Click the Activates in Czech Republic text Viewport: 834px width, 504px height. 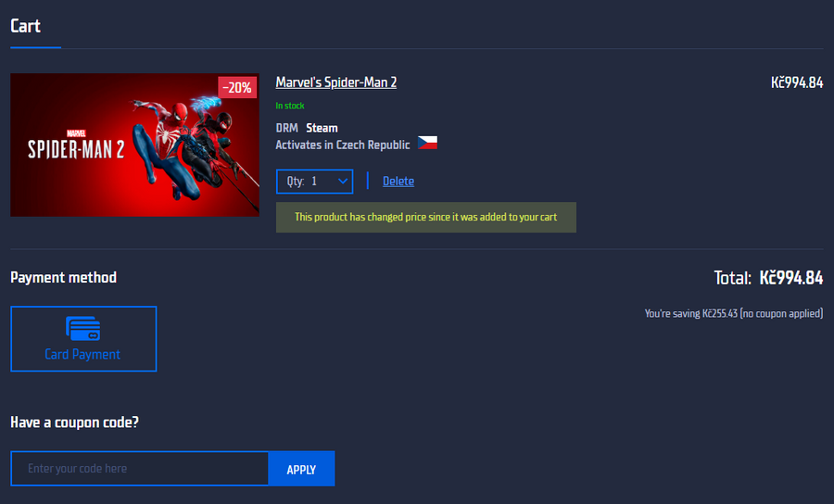point(342,145)
